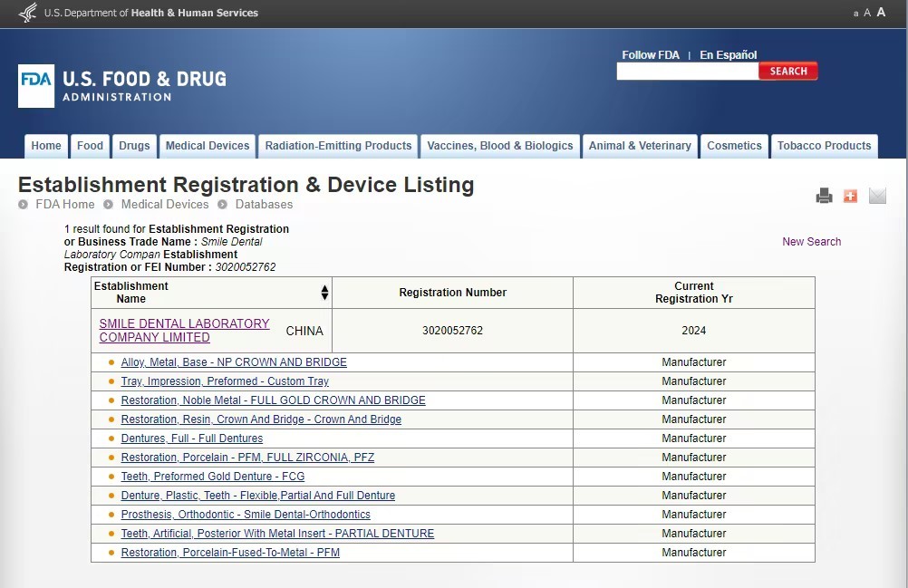Select the 2024 registration year cell
908x588 pixels.
coord(694,331)
